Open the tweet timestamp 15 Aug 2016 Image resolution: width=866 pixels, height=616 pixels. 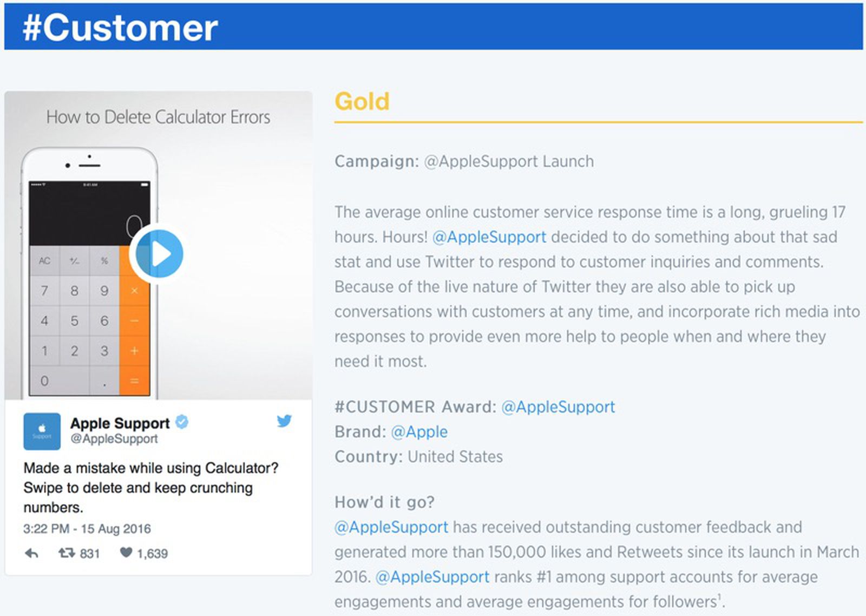[x=87, y=529]
